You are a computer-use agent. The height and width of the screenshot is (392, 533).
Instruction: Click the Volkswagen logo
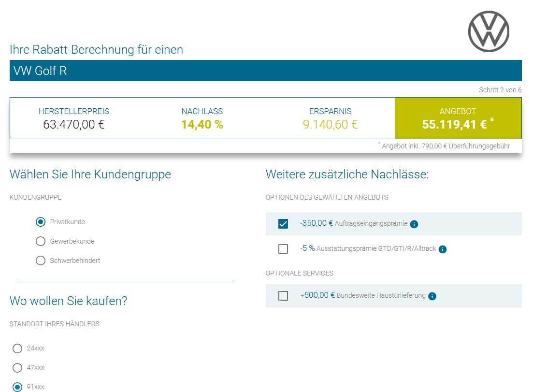489,31
